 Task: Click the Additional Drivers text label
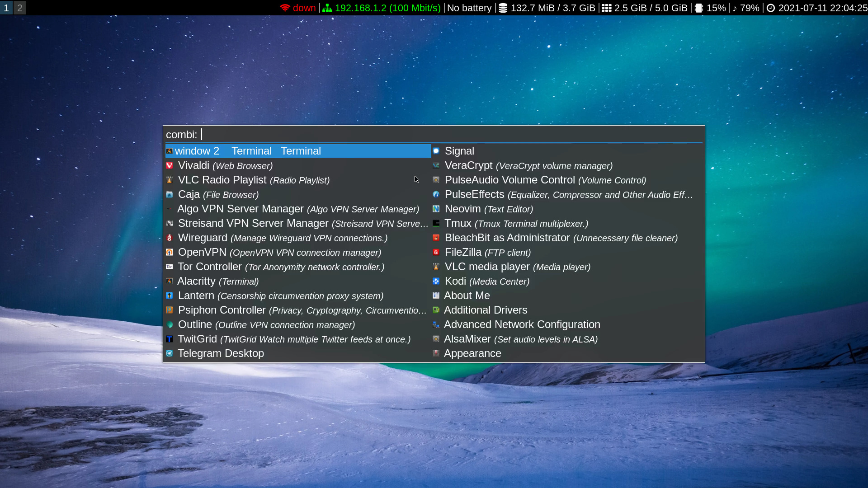[486, 310]
